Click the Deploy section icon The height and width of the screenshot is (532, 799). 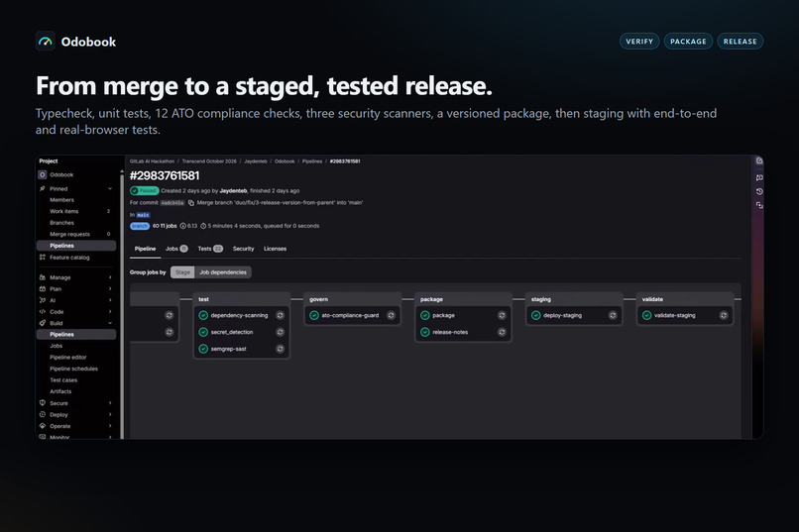[x=43, y=414]
